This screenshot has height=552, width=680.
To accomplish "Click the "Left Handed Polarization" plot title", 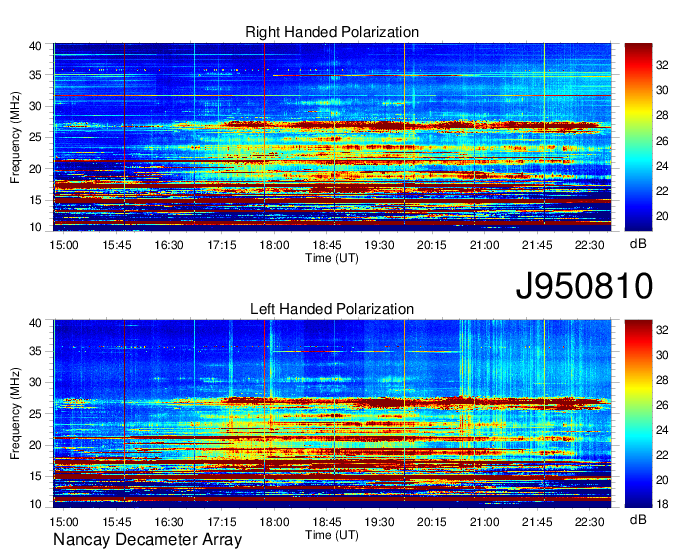I will coord(332,309).
